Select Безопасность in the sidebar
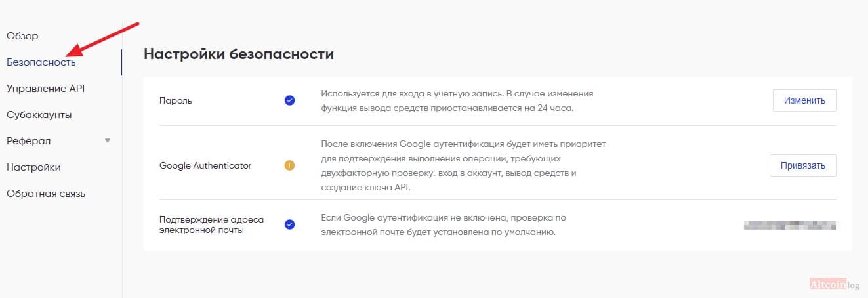868x298 pixels. [41, 62]
